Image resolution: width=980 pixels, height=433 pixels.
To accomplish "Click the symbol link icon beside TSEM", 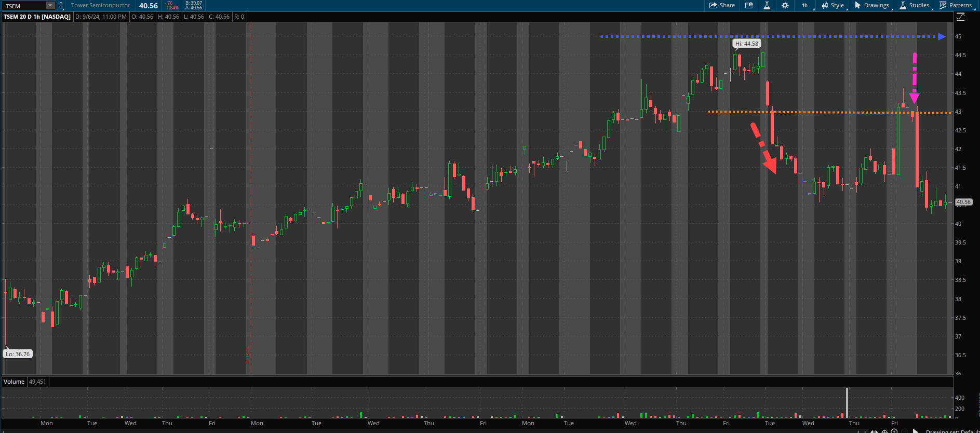I will coord(61,6).
